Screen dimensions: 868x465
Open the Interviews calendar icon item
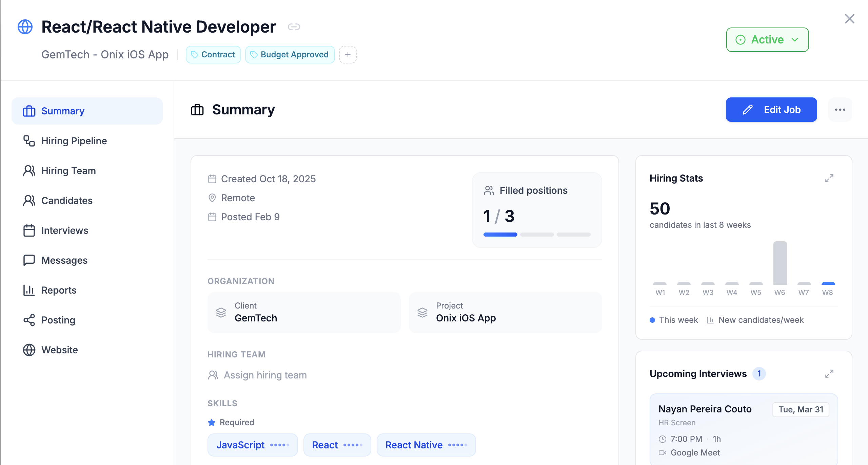[x=29, y=230]
